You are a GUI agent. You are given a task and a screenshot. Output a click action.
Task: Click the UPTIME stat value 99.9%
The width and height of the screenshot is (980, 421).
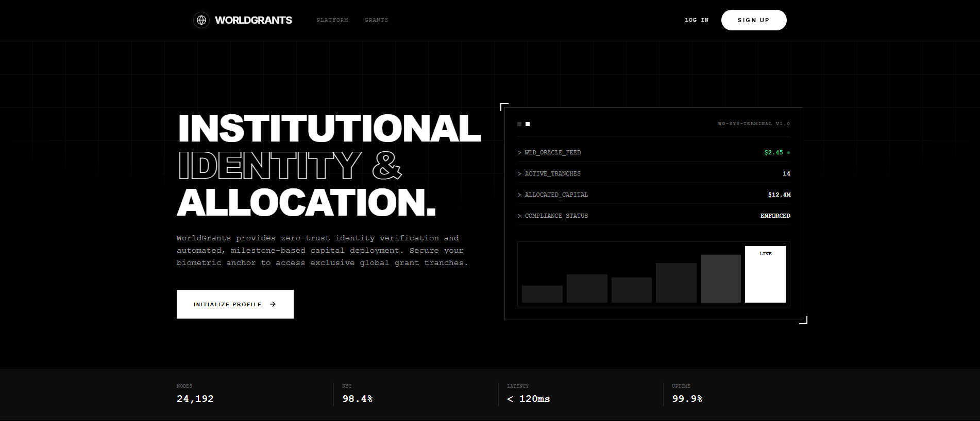pos(687,399)
